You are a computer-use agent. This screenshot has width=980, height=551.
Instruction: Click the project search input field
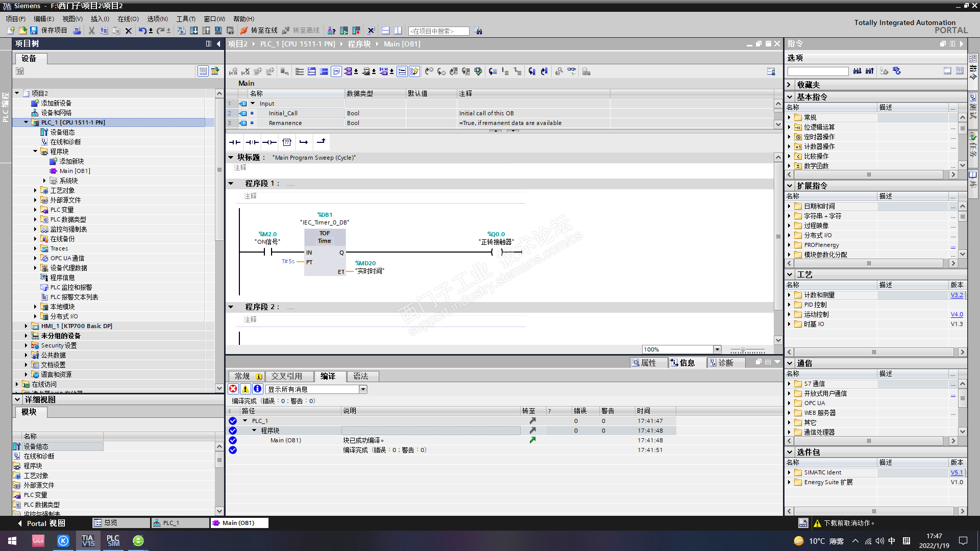point(438,31)
